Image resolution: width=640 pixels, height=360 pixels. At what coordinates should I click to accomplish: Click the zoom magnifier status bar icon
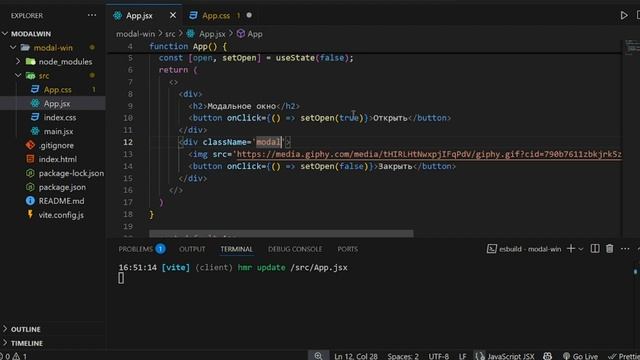[318, 356]
